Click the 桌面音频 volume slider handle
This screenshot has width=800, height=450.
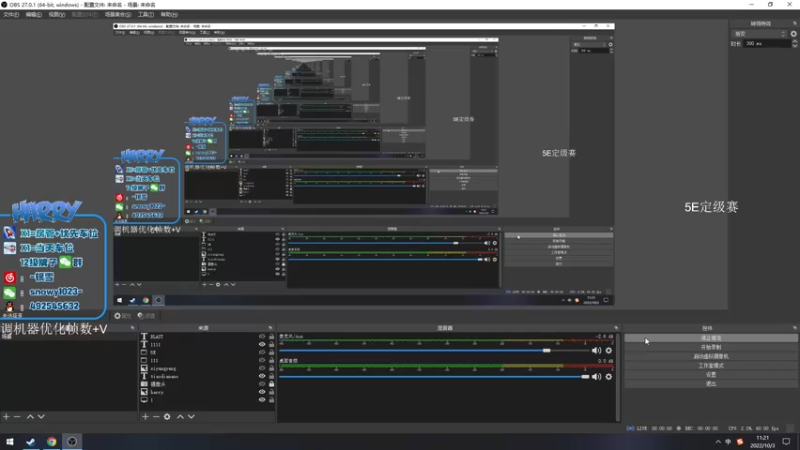[585, 377]
